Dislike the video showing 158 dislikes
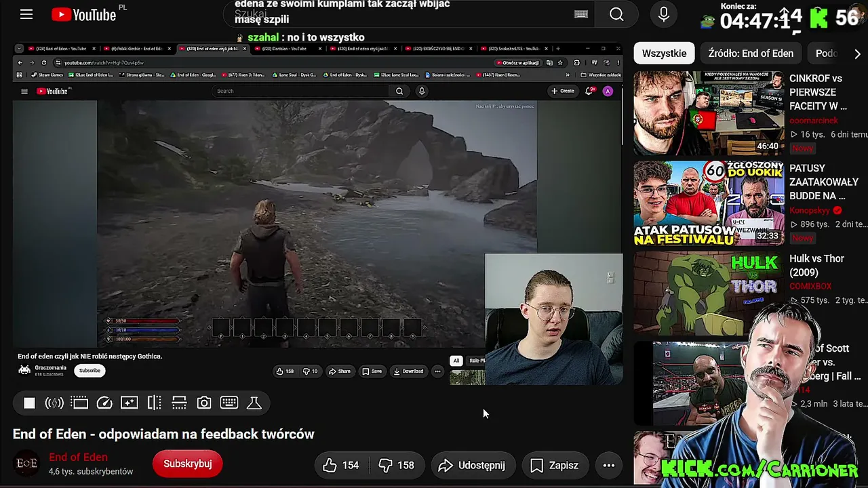Viewport: 868px width, 488px height. (x=396, y=465)
